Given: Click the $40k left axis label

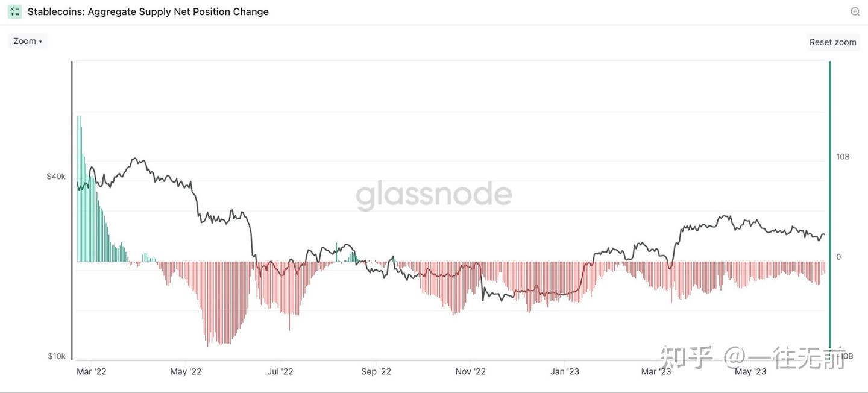Looking at the screenshot, I should click(56, 177).
